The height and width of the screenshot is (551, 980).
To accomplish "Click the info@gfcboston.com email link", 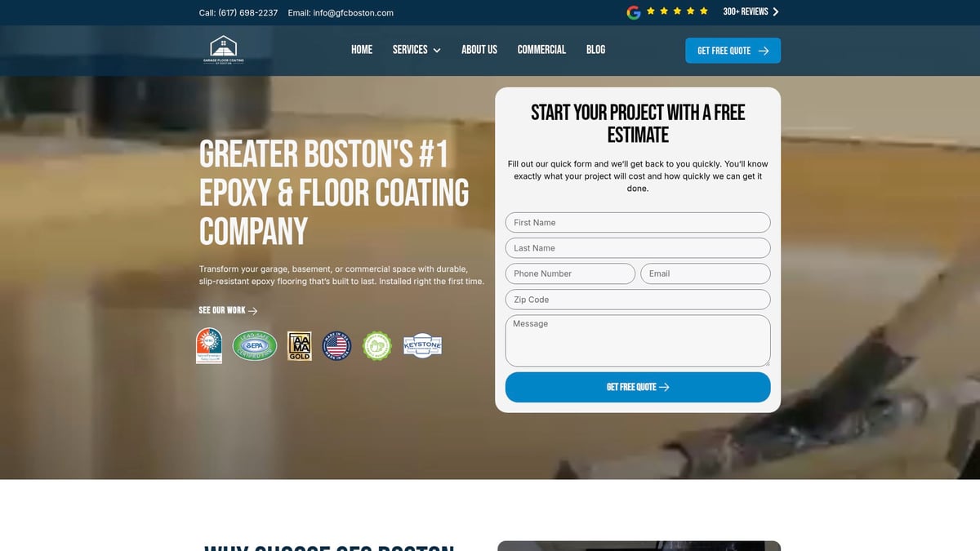I will (341, 13).
